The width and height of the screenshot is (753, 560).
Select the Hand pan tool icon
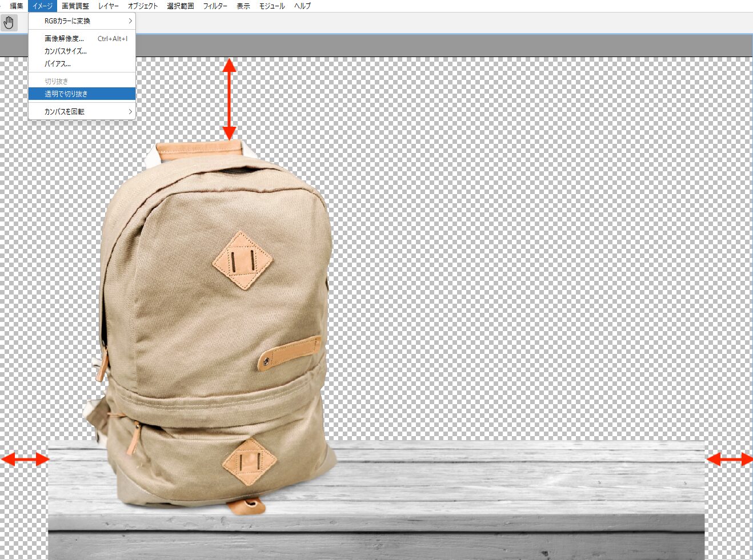coord(9,23)
